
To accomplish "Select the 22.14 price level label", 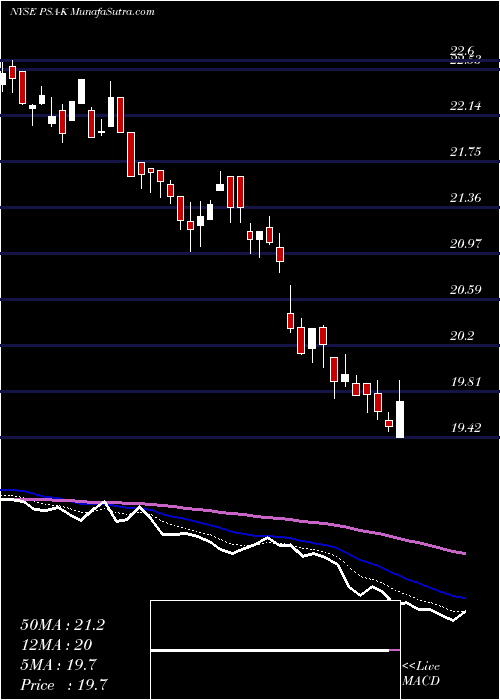I will 466,106.
